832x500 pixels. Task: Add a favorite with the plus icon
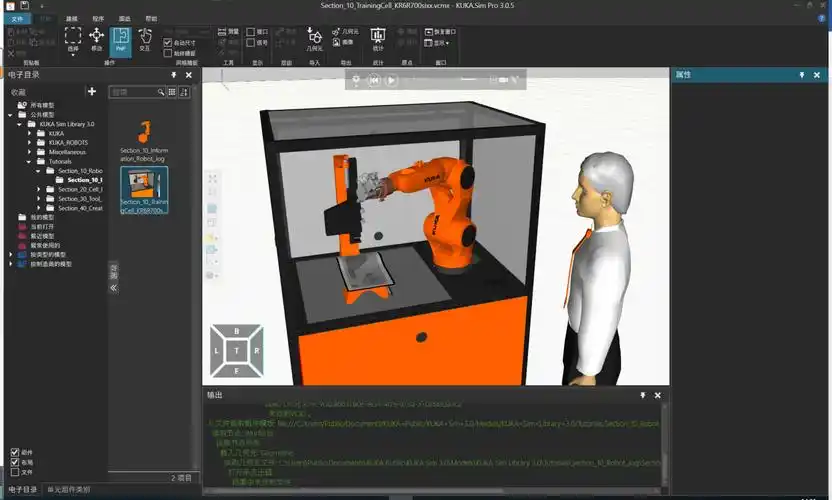(92, 91)
